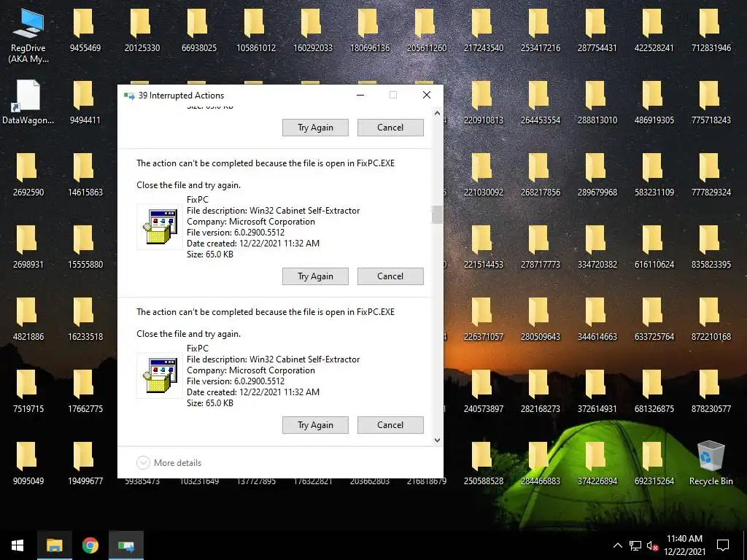Launch Google Chrome from the taskbar
Screen dimensions: 747x560
coord(90,545)
